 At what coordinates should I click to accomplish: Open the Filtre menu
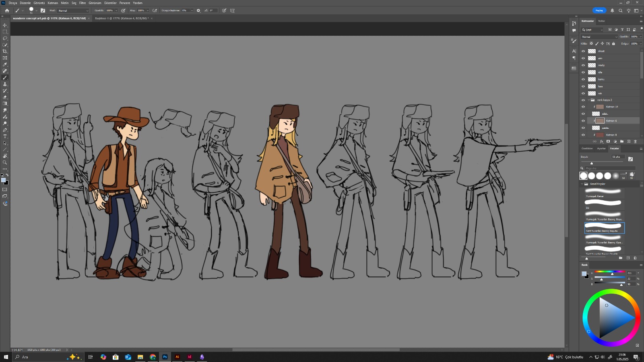tap(83, 3)
